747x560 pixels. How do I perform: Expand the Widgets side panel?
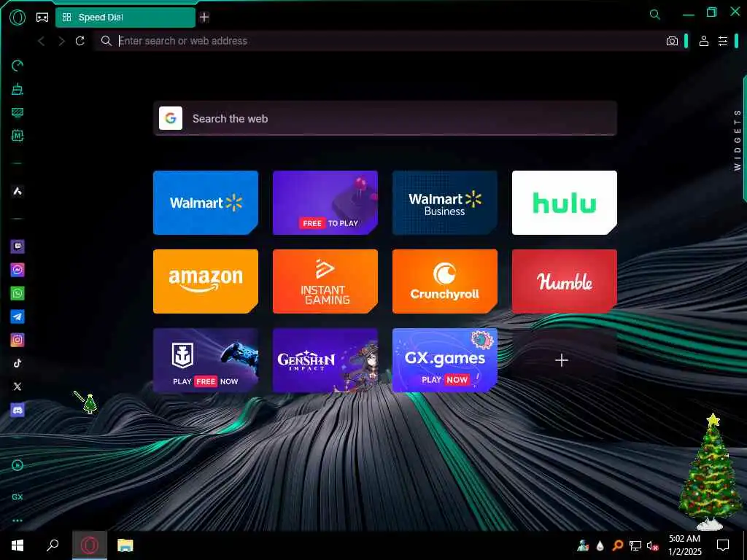738,140
